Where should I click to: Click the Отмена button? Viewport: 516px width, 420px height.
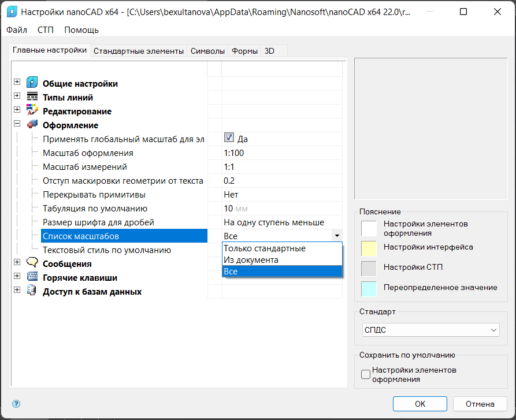pos(480,404)
